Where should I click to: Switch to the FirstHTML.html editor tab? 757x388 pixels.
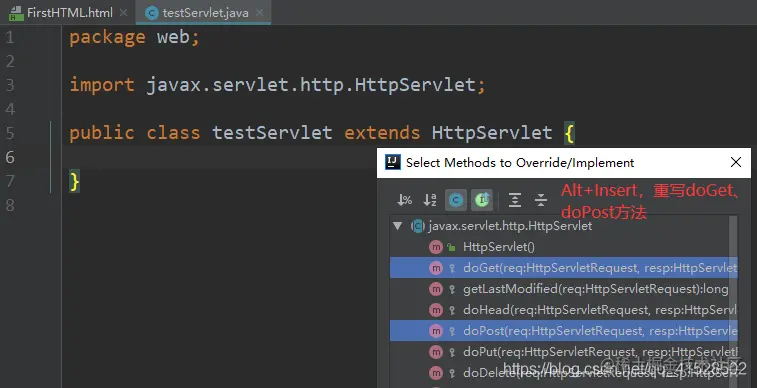click(x=69, y=13)
